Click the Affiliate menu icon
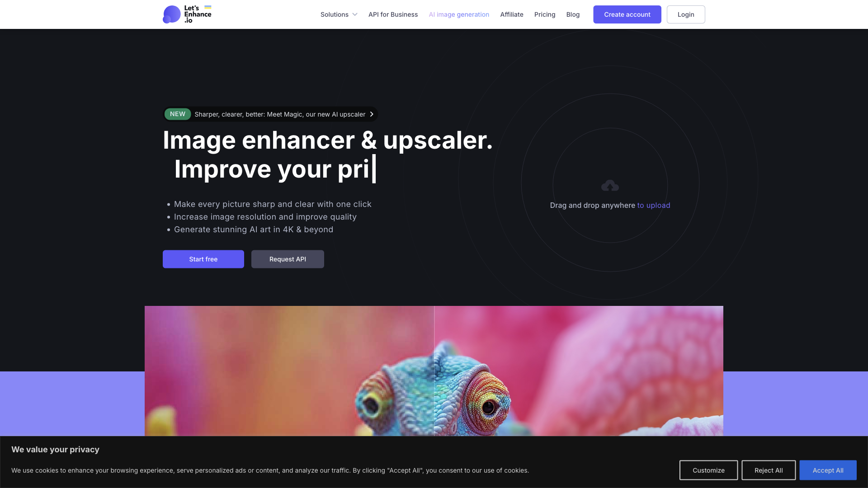 click(511, 14)
